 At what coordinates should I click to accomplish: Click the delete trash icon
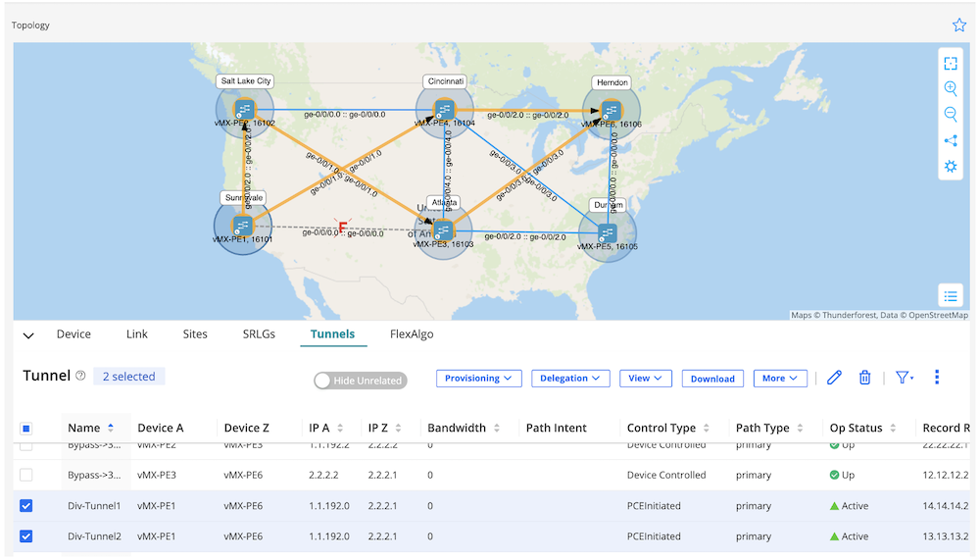[864, 378]
